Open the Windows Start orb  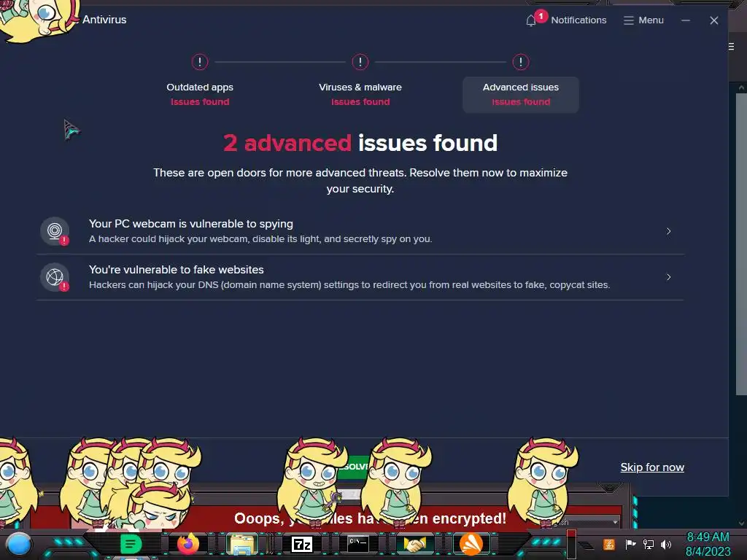tap(18, 544)
